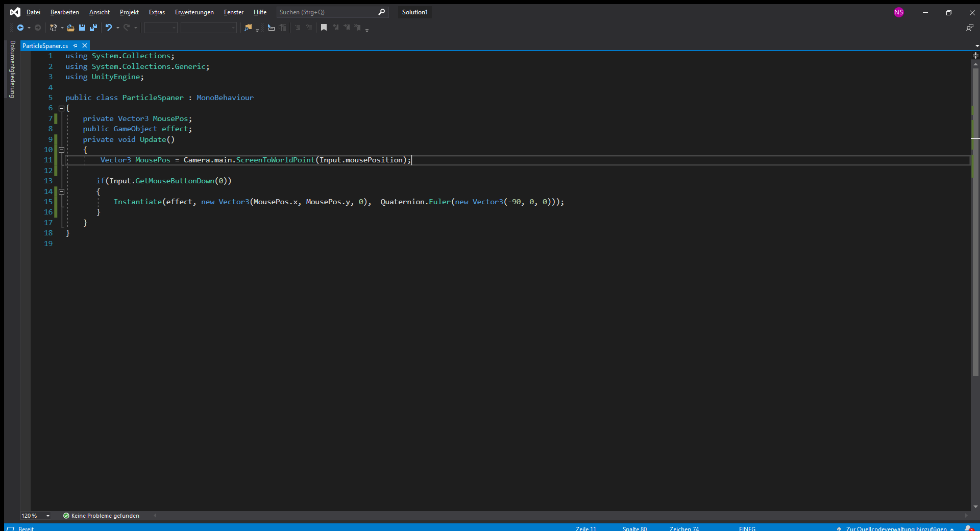The image size is (980, 531).
Task: Open the Datei menu
Action: [x=33, y=12]
